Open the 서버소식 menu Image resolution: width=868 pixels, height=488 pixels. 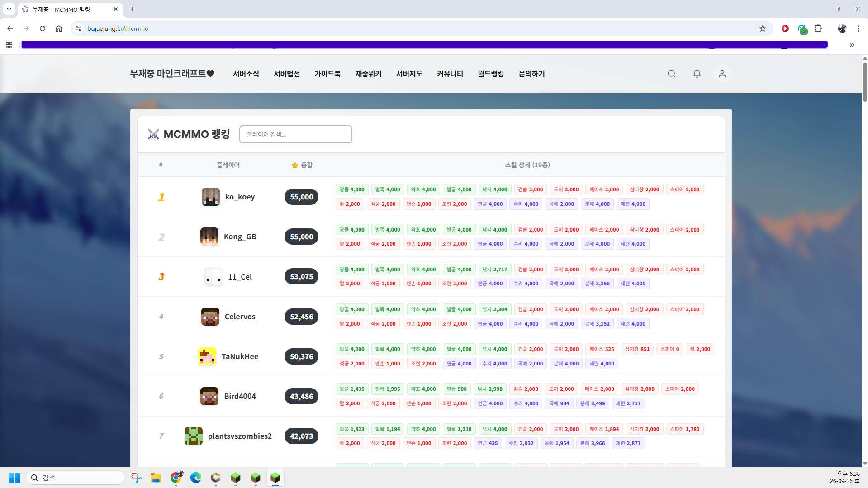tap(246, 74)
